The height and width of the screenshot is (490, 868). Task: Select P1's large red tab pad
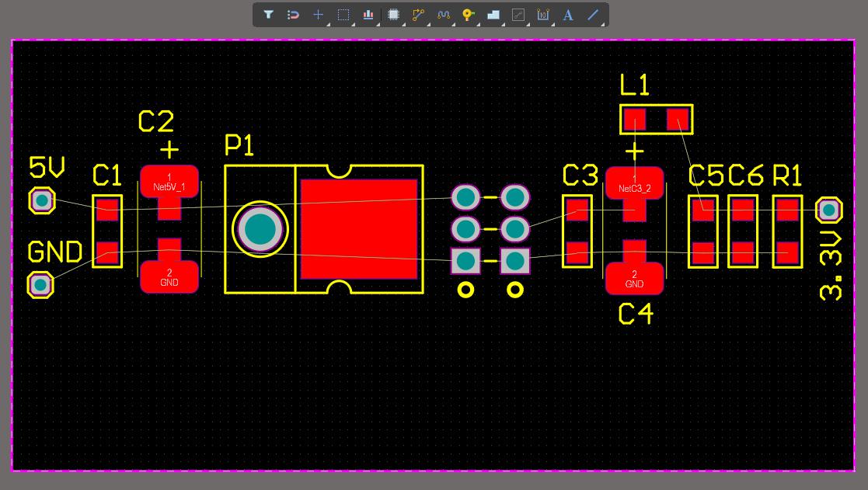[x=359, y=229]
